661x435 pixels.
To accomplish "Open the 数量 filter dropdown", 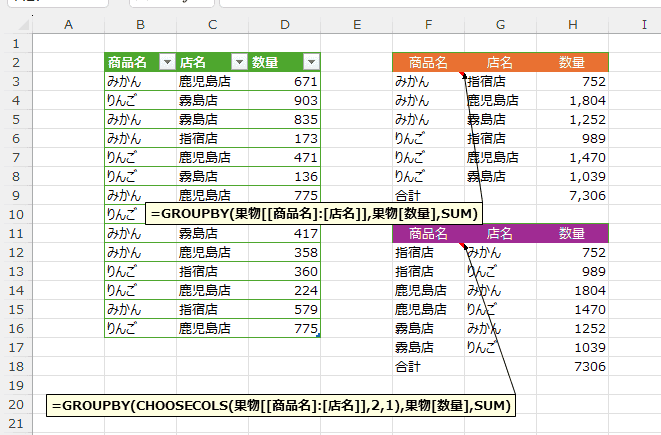I will [311, 62].
